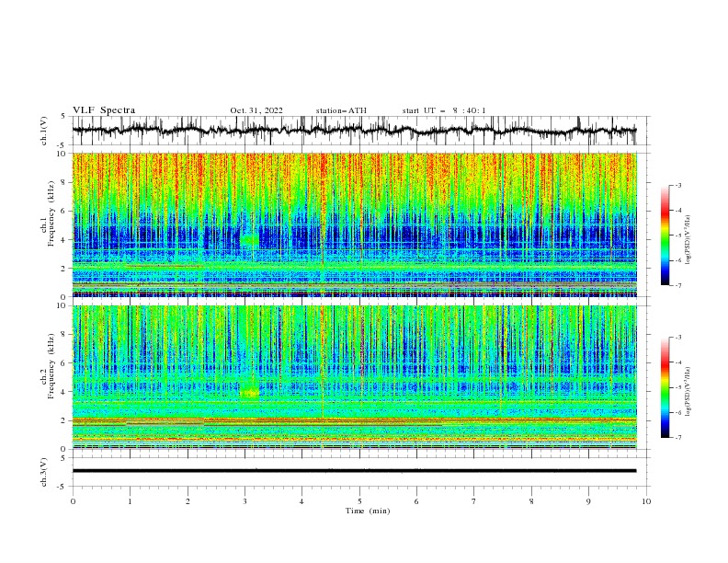Screen dimensions: 728x563
Task: Click the ch.1 waveform trace plot
Action: click(x=354, y=131)
